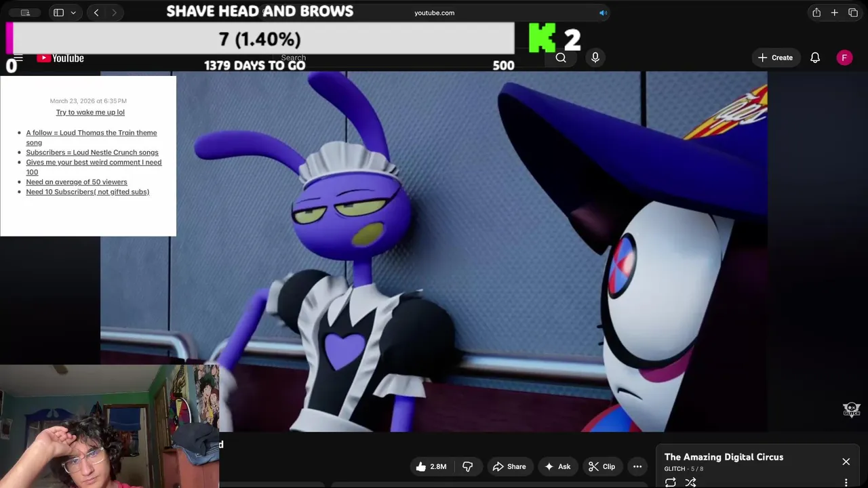Click the Ask button under the video
868x488 pixels.
557,466
